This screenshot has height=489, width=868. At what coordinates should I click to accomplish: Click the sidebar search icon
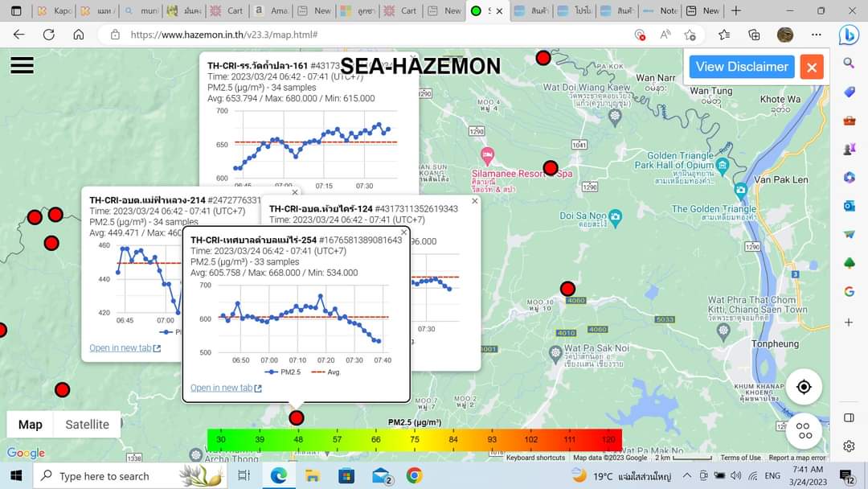849,63
